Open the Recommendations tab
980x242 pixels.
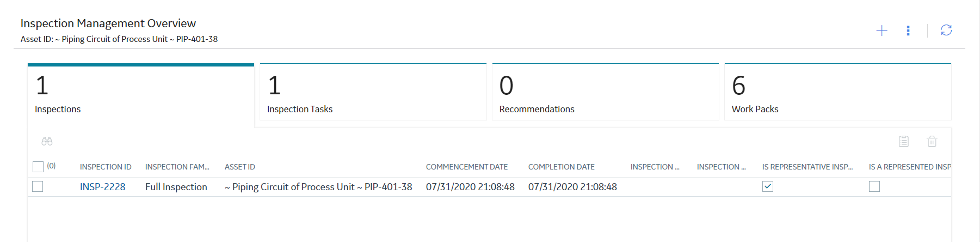[606, 92]
